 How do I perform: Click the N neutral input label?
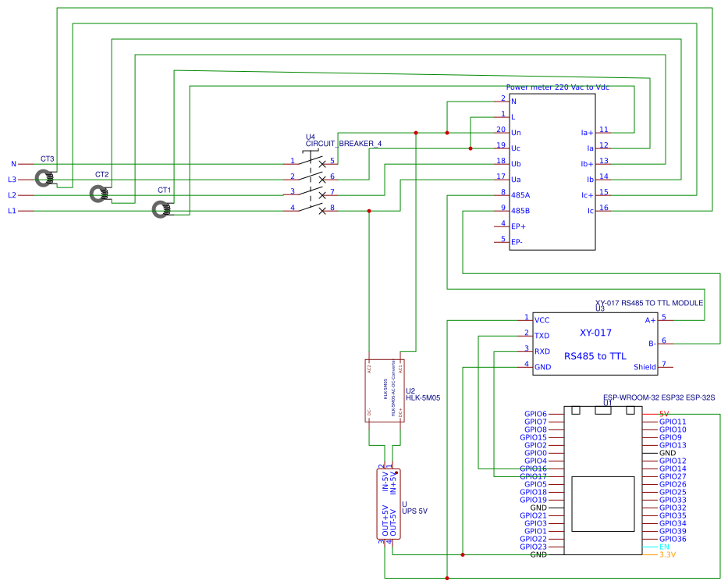14,164
